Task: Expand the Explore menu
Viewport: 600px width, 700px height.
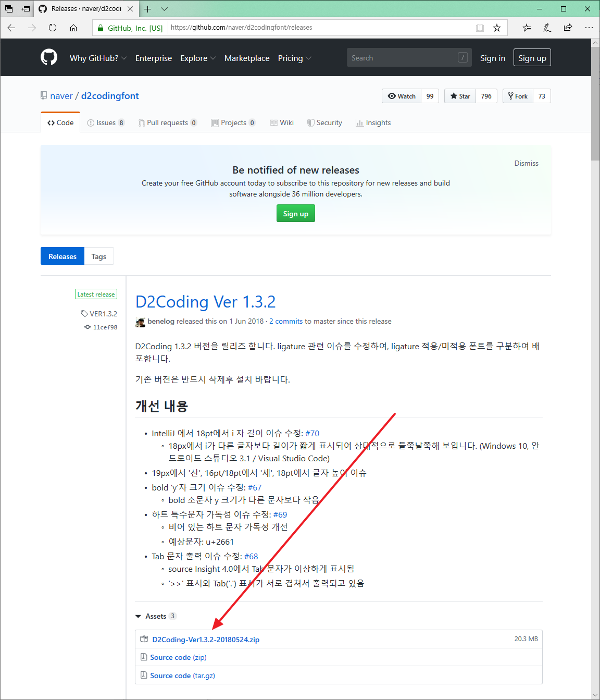Action: click(x=198, y=58)
